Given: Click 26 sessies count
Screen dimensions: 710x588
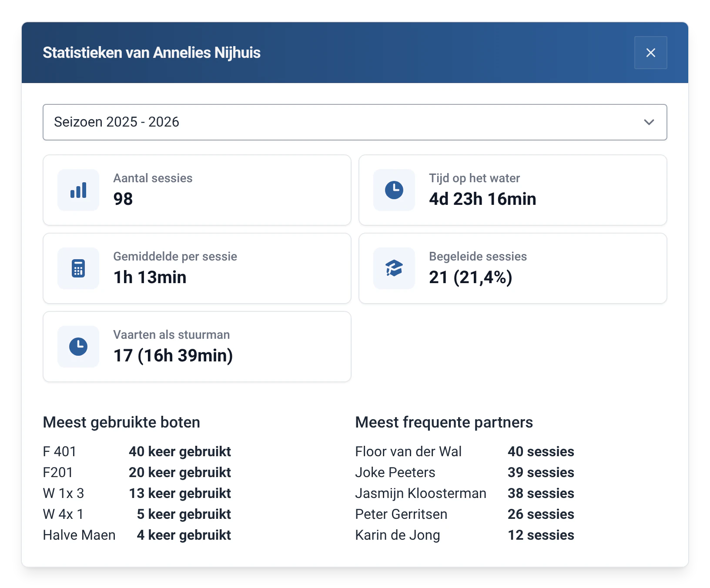Looking at the screenshot, I should click(541, 514).
